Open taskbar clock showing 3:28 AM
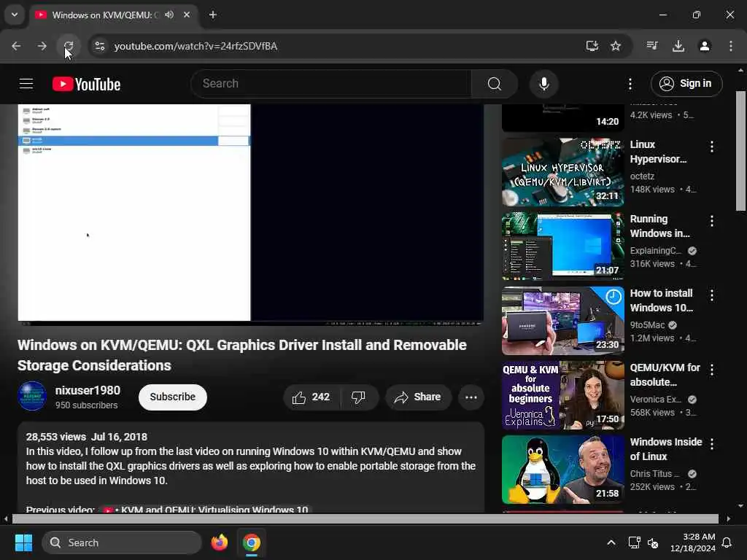Screen dimensions: 747x560 [x=692, y=542]
